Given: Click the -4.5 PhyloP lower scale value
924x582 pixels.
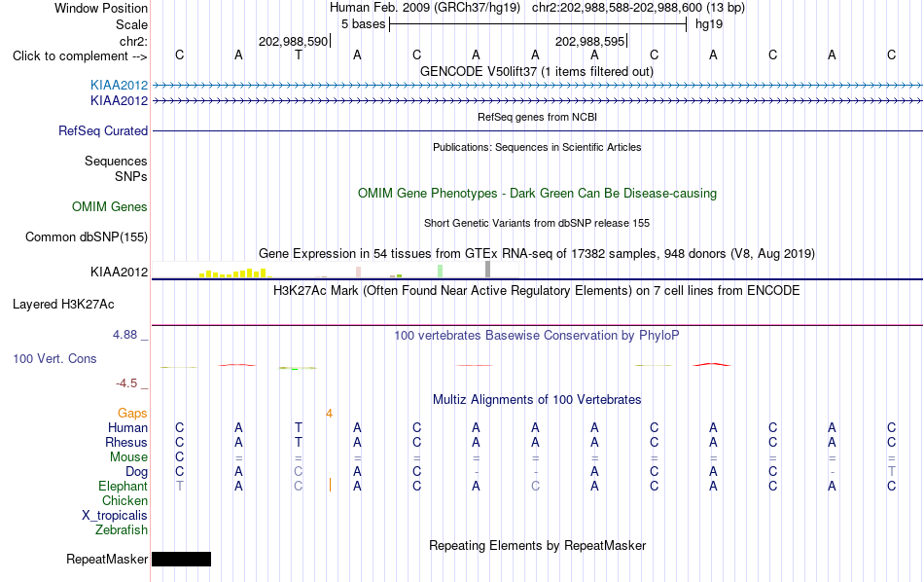Looking at the screenshot, I should point(126,383).
